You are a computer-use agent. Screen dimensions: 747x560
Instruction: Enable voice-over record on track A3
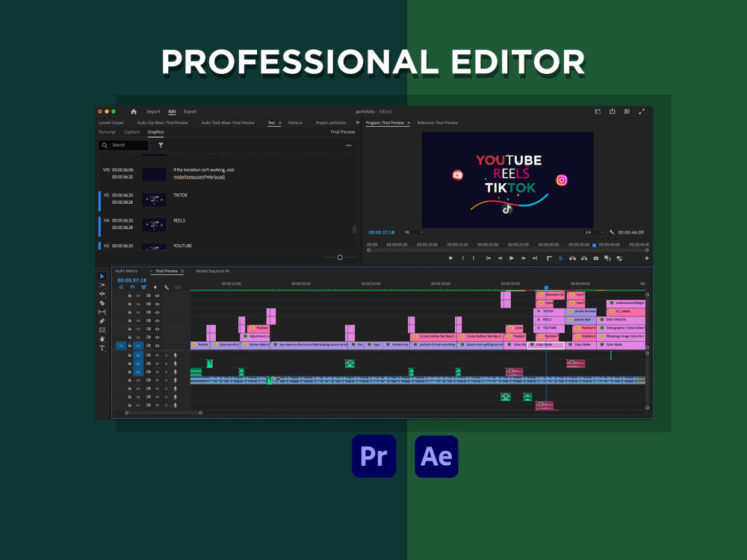176,372
